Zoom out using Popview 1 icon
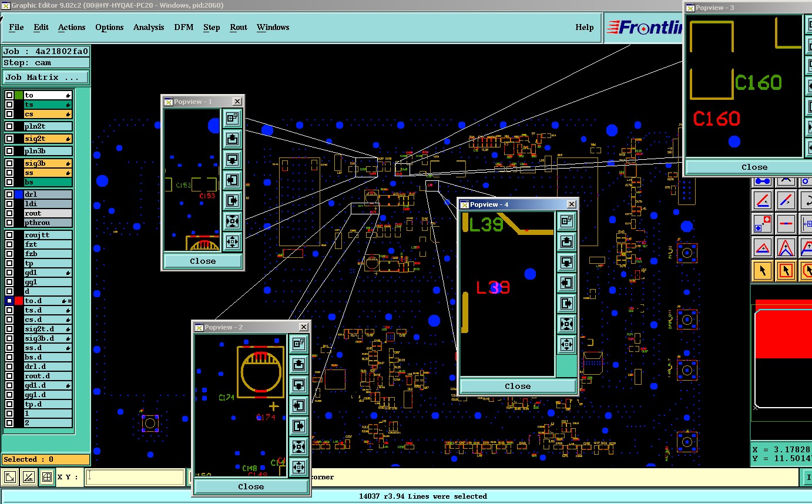The image size is (812, 504). point(232,241)
